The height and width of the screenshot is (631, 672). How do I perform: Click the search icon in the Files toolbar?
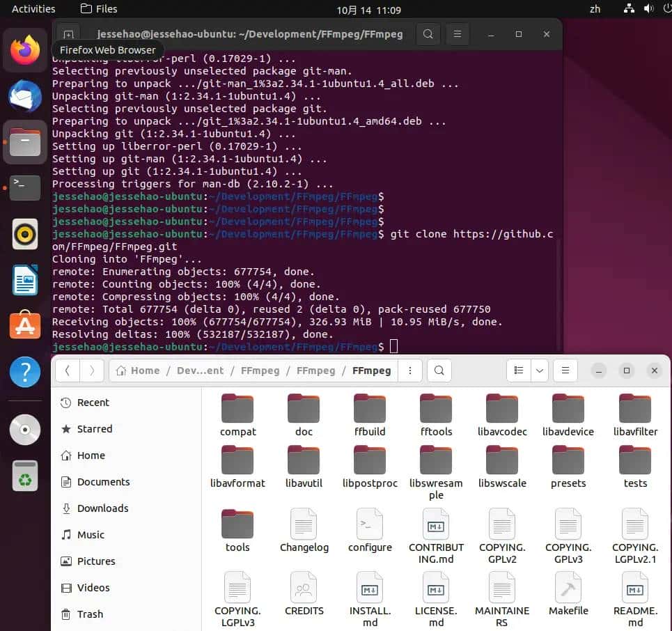coord(439,371)
